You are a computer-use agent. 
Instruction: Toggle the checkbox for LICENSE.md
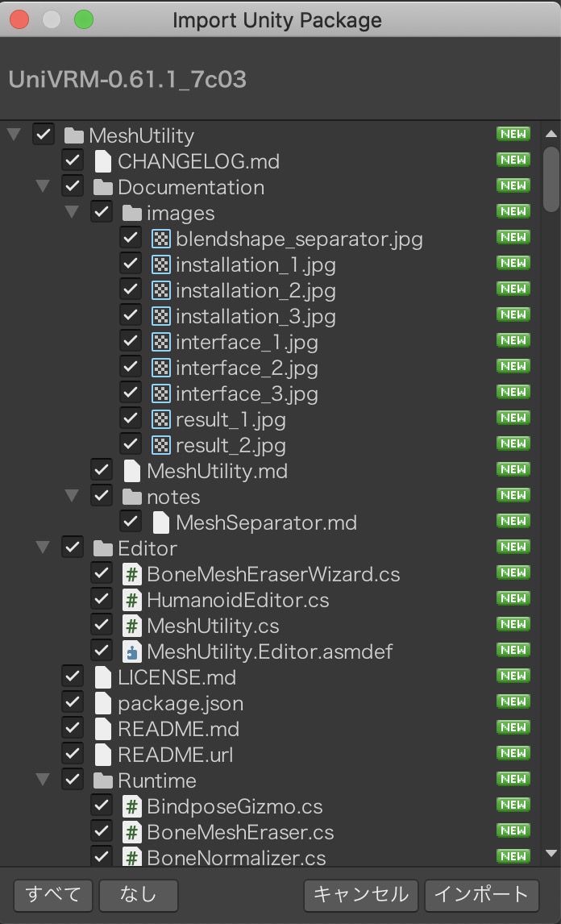(x=73, y=676)
